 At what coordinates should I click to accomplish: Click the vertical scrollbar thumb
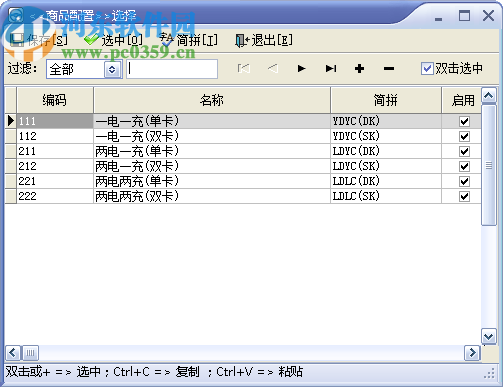click(x=489, y=165)
